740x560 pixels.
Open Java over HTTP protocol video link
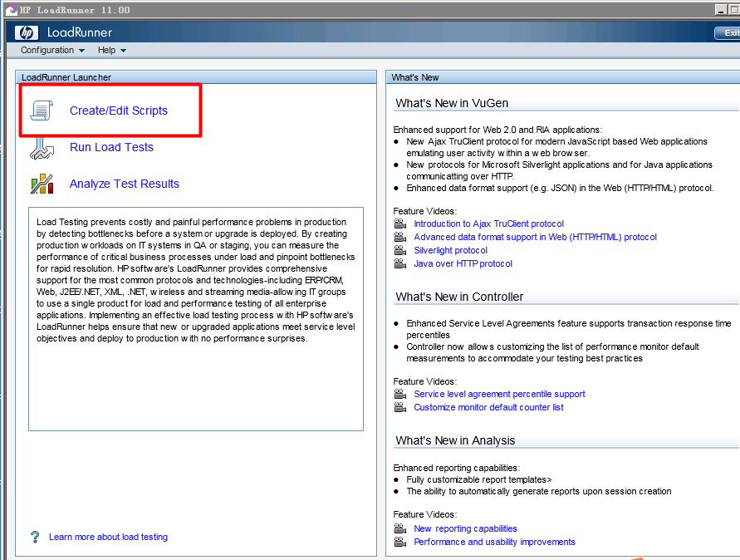point(463,263)
